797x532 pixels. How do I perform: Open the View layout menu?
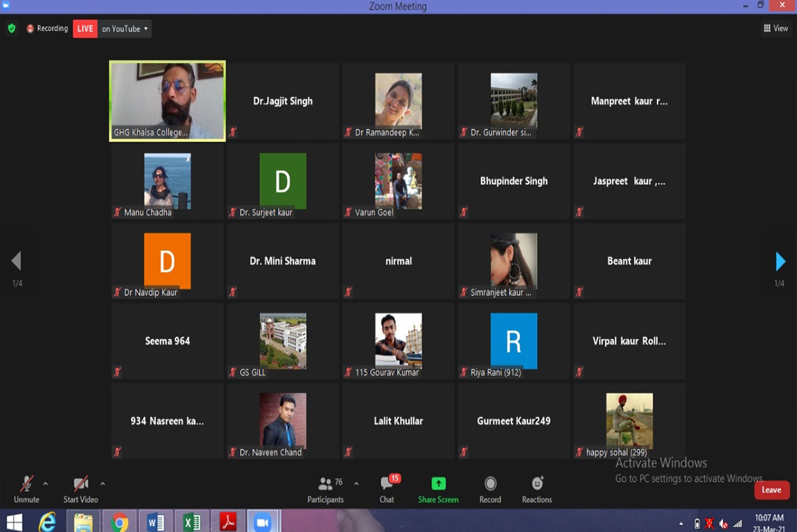pyautogui.click(x=776, y=28)
